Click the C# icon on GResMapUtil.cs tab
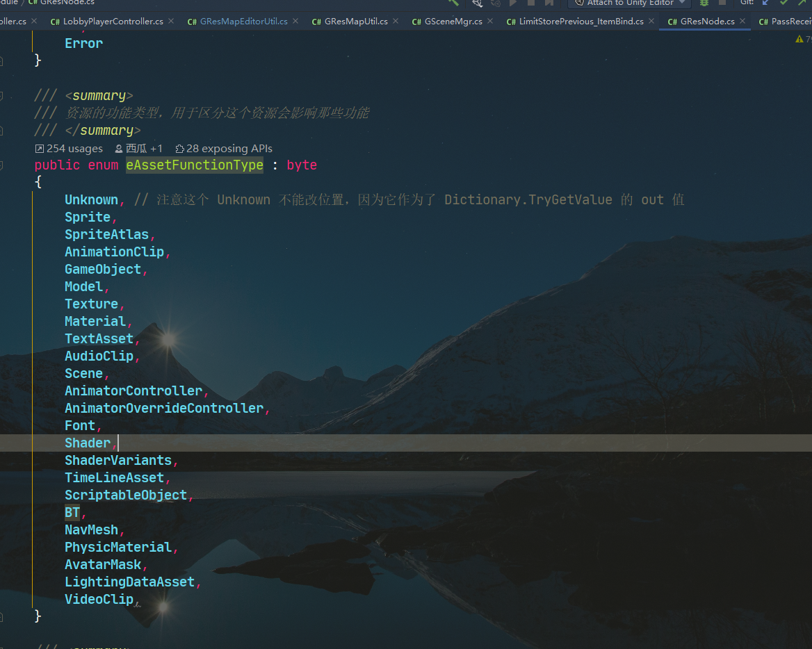Viewport: 812px width, 649px height. [x=316, y=22]
